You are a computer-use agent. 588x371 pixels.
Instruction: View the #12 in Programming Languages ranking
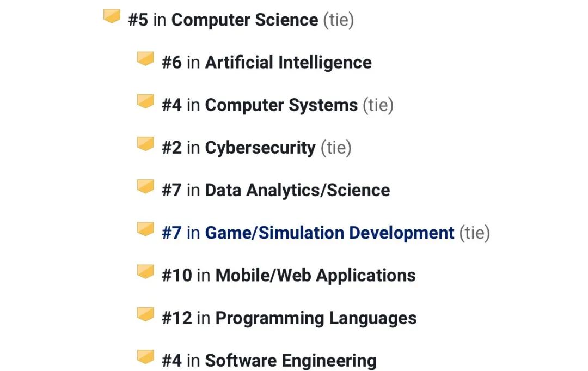point(289,318)
